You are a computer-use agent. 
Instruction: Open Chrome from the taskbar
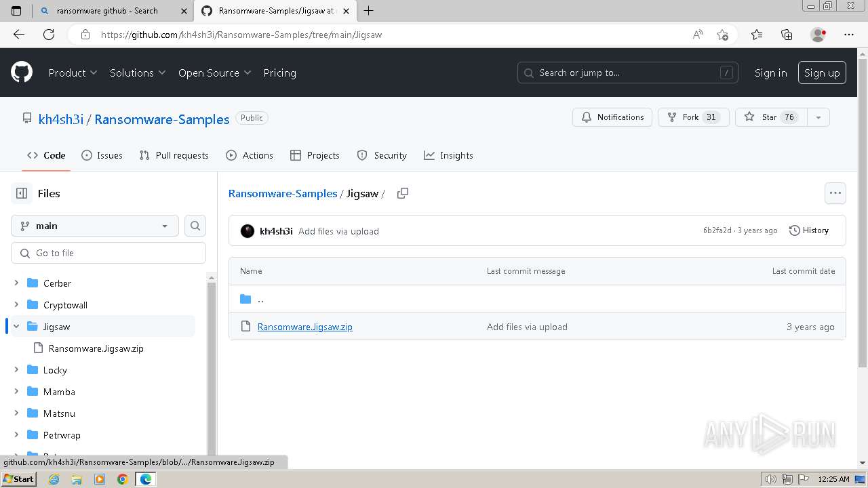coord(123,479)
